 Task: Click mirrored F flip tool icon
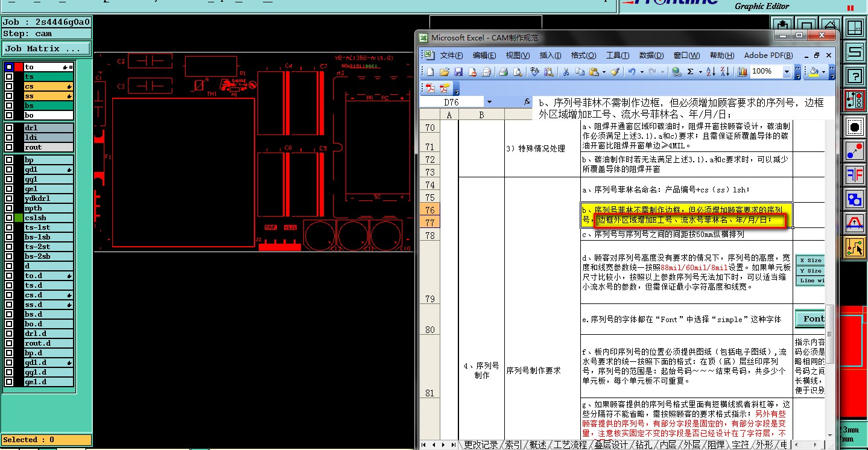tap(854, 175)
